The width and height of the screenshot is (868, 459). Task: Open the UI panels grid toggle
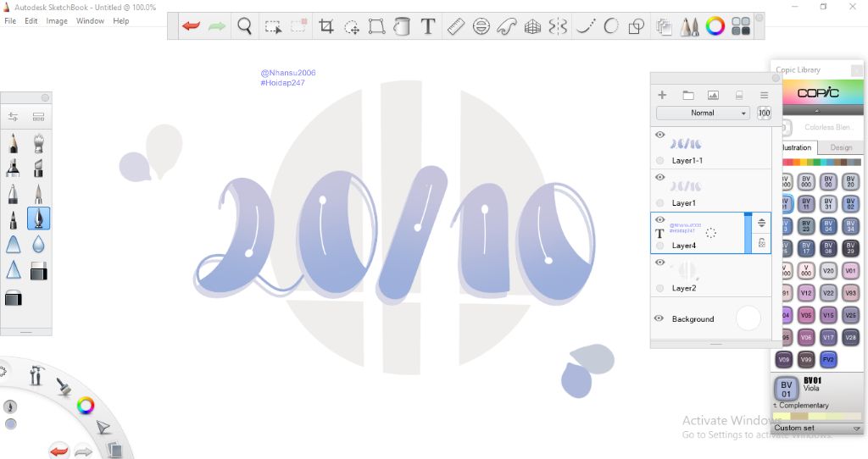pos(741,26)
